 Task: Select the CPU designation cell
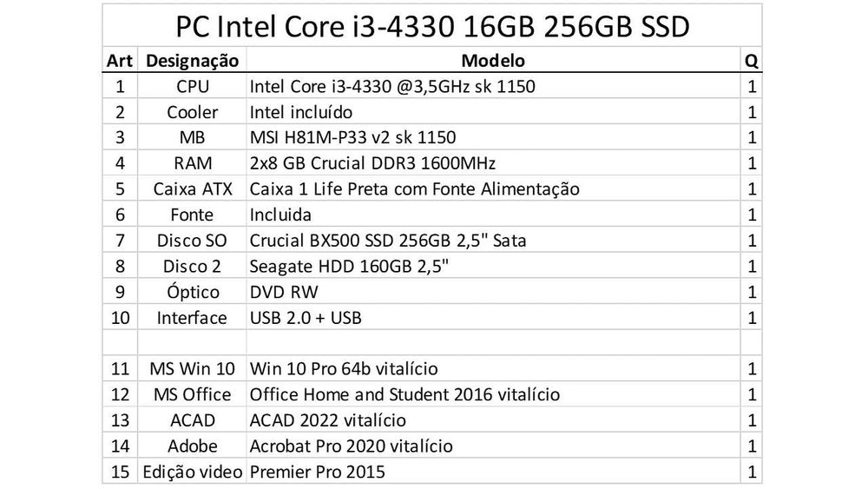coord(192,87)
